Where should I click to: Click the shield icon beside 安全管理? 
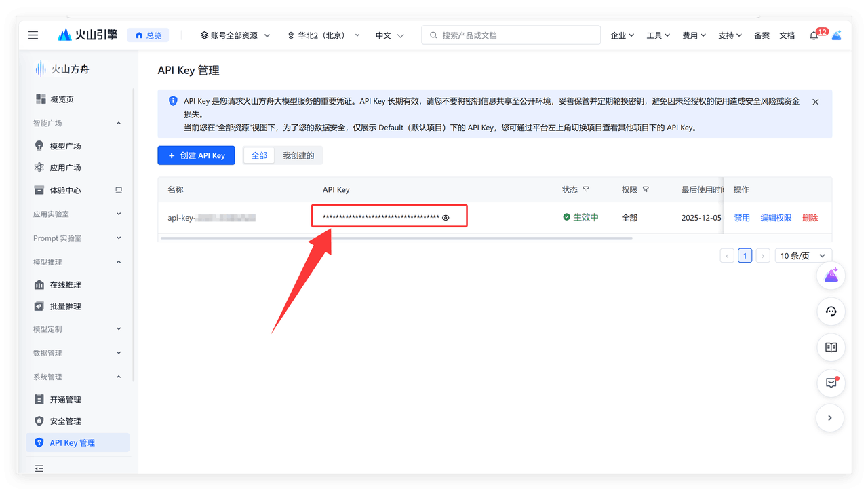(x=39, y=421)
